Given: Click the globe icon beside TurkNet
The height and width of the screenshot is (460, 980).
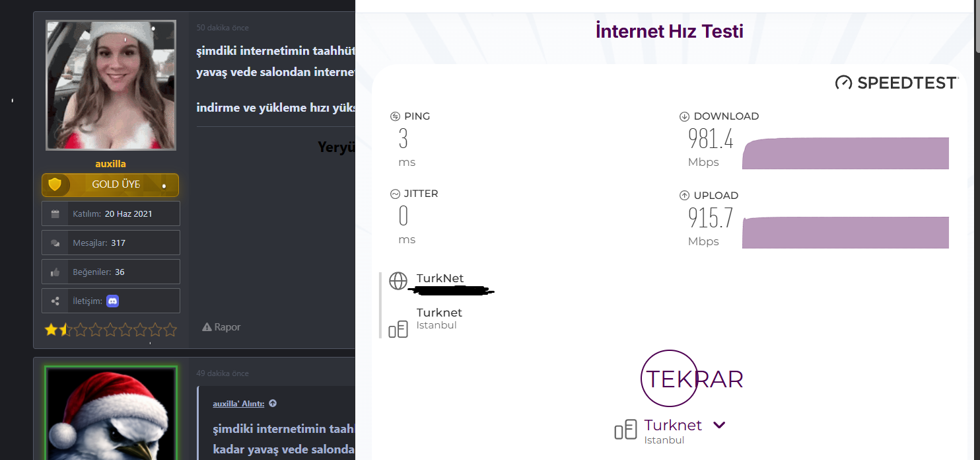Looking at the screenshot, I should pos(398,281).
